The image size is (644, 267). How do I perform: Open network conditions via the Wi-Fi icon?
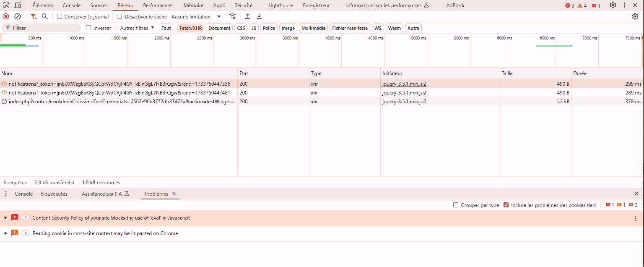232,16
